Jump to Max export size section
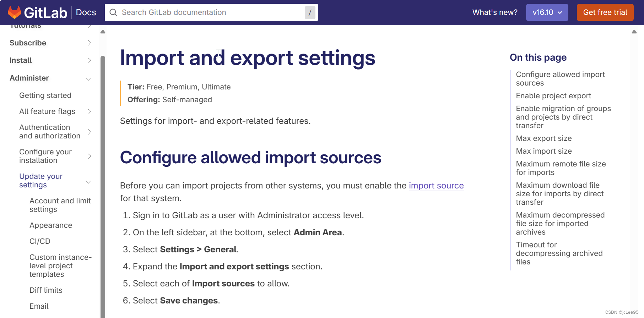The width and height of the screenshot is (644, 318). (543, 138)
